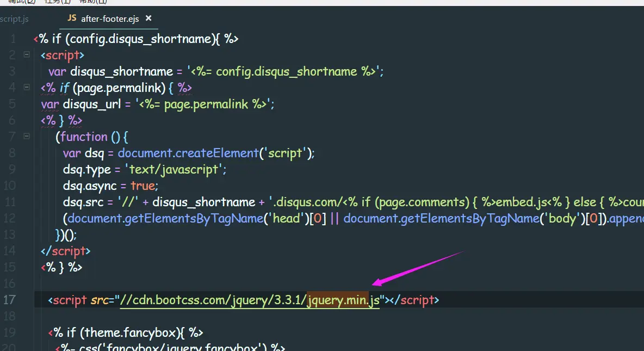
Task: Click 'document.createElement' on line 8
Action: 188,153
